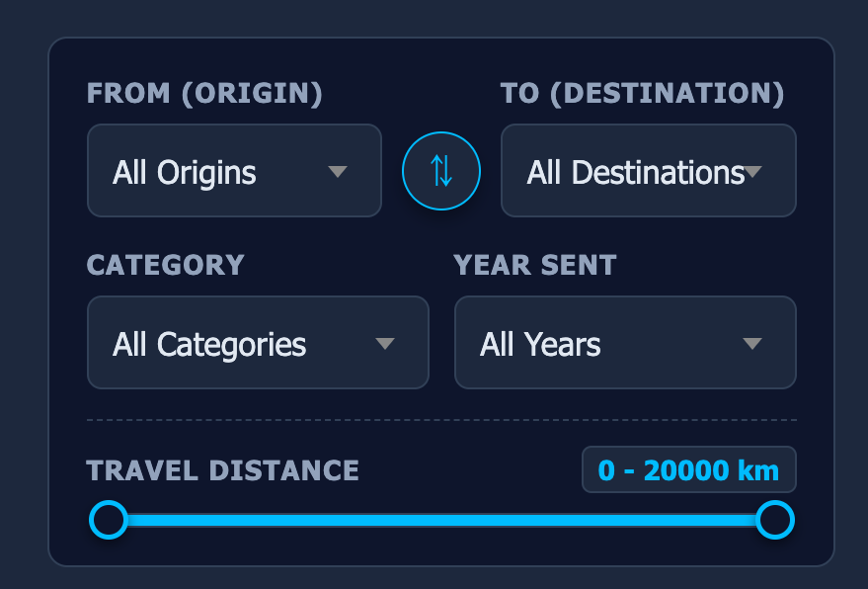
Task: Expand the All Categories dropdown
Action: 257,343
